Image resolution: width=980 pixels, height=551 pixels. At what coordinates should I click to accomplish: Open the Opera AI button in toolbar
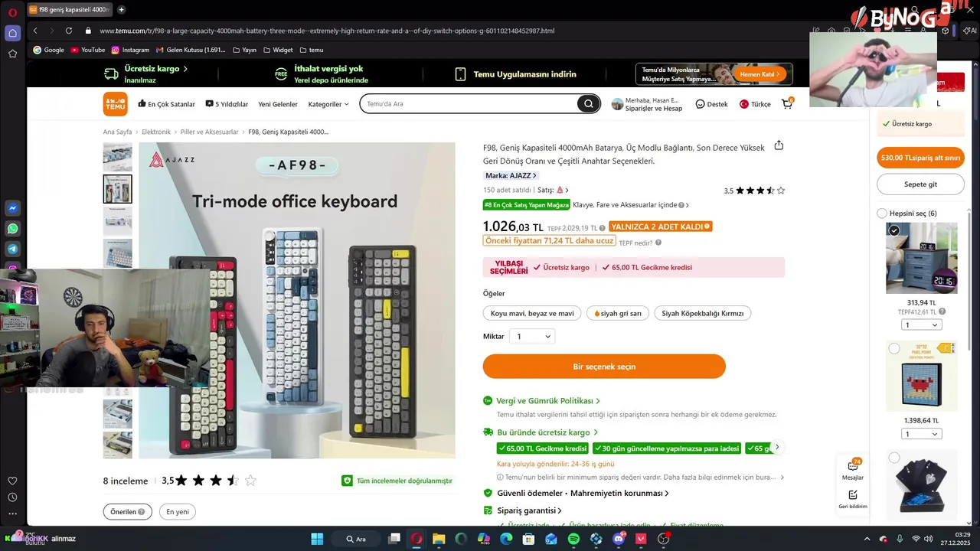pos(971,31)
